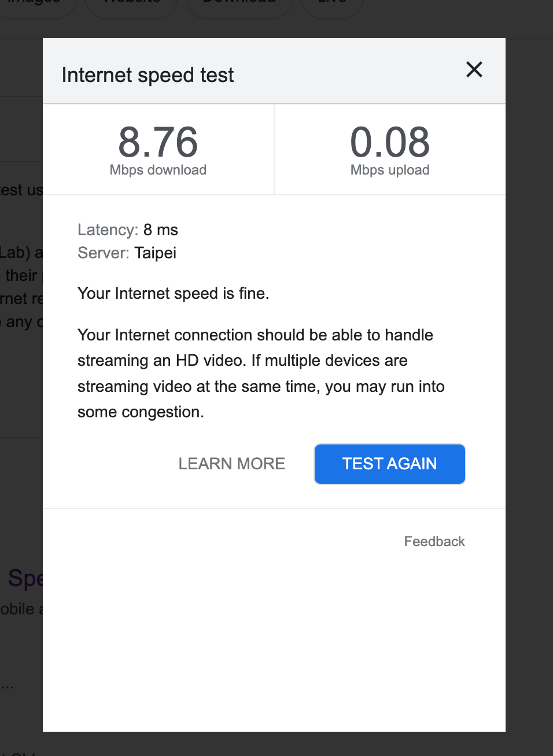Open the Download filter tab
The width and height of the screenshot is (553, 756).
tap(238, 3)
